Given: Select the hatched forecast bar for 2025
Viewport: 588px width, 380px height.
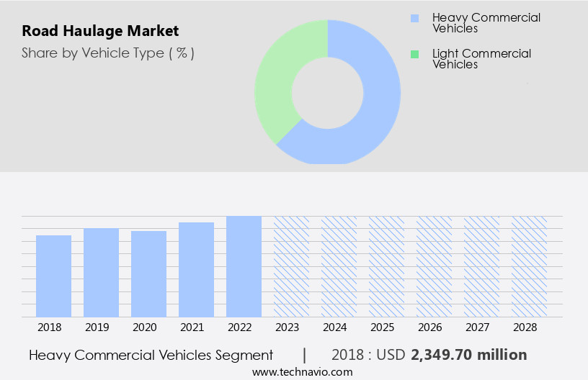Looking at the screenshot, I should (387, 266).
